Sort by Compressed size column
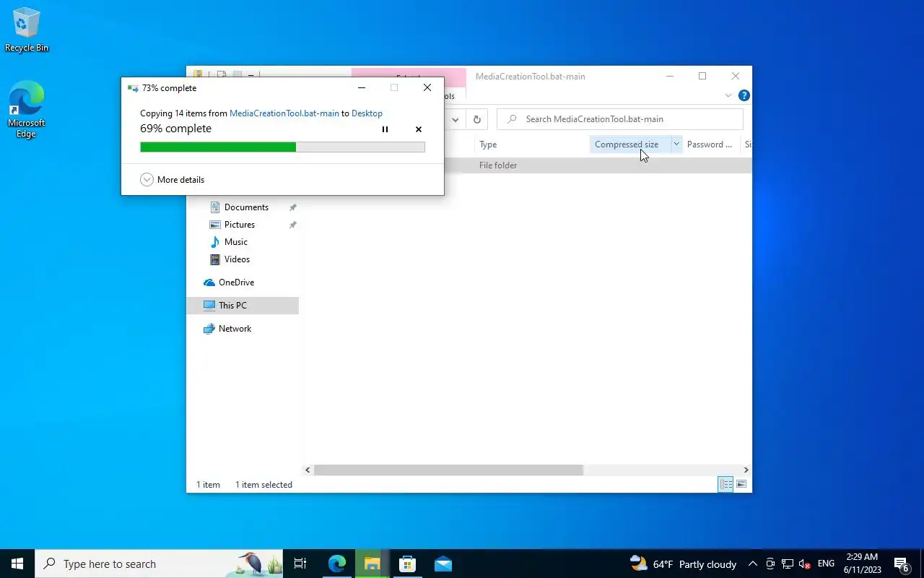Viewport: 924px width, 578px height. click(630, 144)
